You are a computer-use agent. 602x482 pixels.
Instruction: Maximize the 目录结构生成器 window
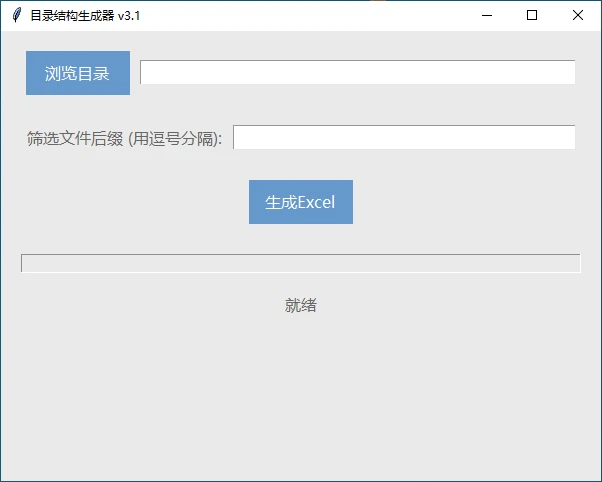532,15
